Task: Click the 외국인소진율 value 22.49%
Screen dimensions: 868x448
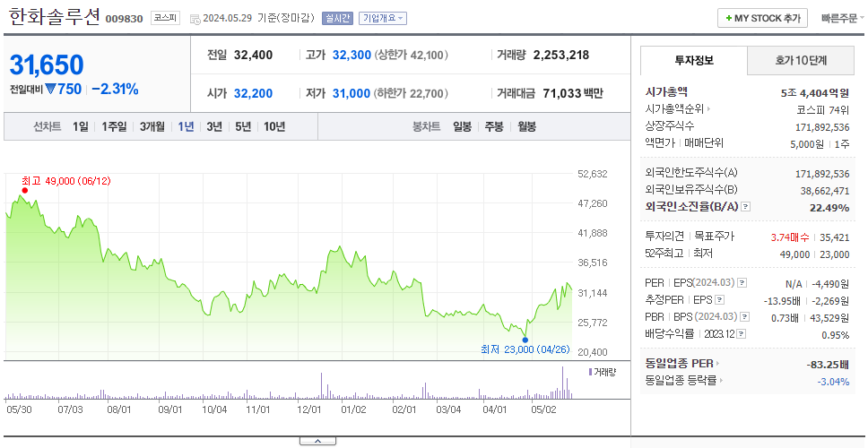Action: point(829,207)
